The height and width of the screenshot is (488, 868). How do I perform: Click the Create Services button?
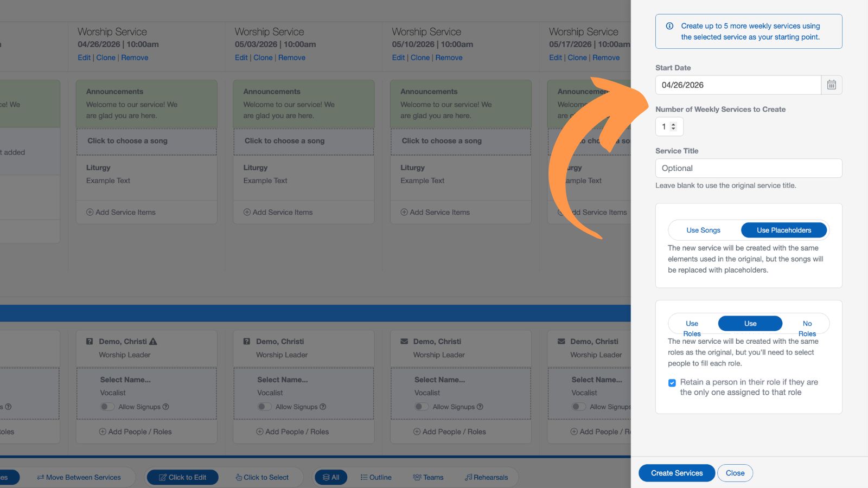[x=676, y=473]
